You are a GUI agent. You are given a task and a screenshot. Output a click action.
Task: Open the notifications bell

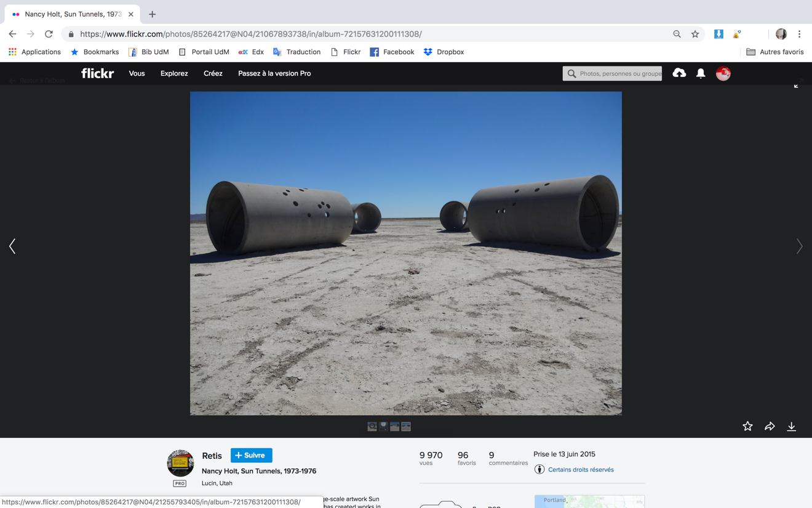coord(701,73)
